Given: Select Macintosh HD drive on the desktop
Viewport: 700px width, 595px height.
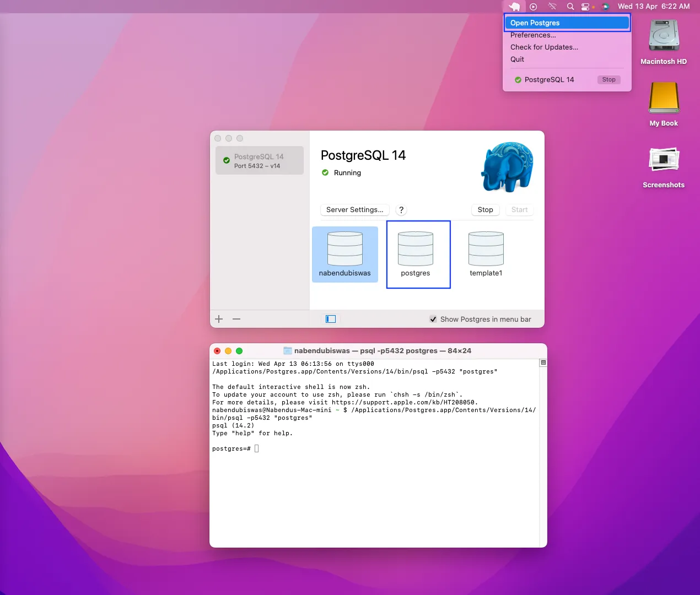Looking at the screenshot, I should [x=664, y=42].
